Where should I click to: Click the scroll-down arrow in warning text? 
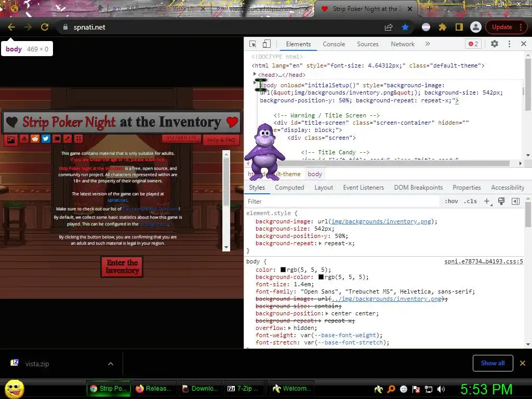point(226,247)
